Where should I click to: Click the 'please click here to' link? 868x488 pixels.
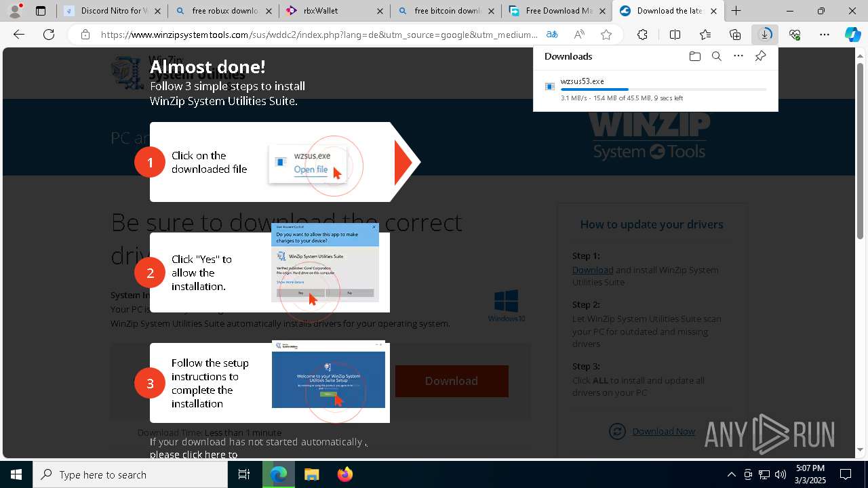click(193, 455)
